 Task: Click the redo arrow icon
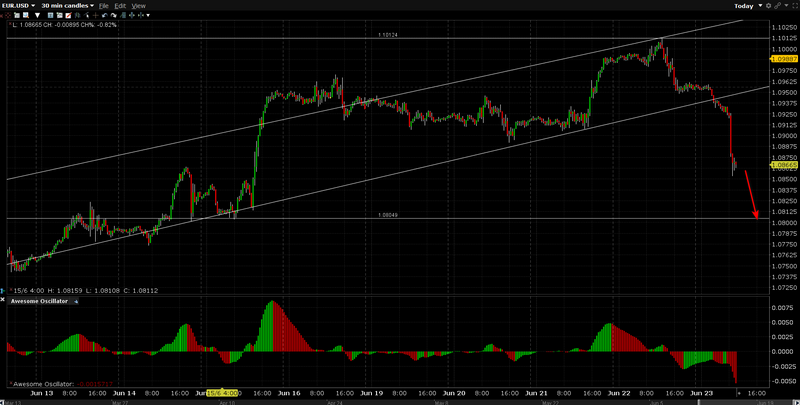tap(113, 15)
